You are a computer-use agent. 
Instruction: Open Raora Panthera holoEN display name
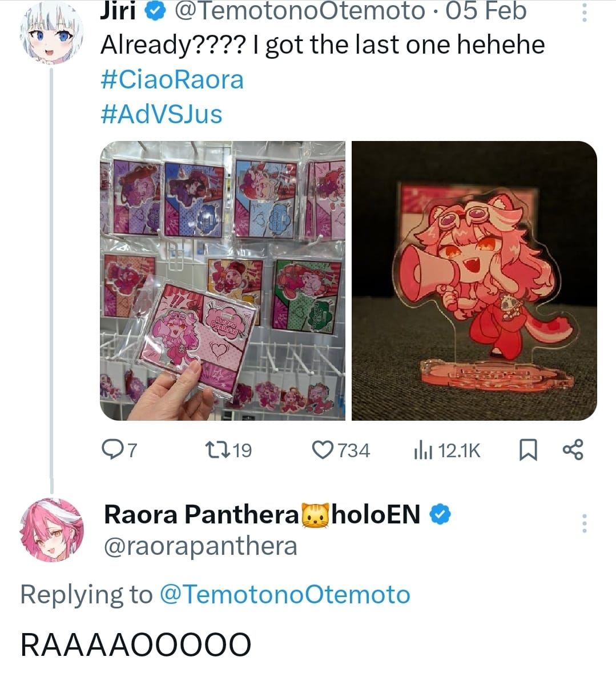(x=262, y=514)
